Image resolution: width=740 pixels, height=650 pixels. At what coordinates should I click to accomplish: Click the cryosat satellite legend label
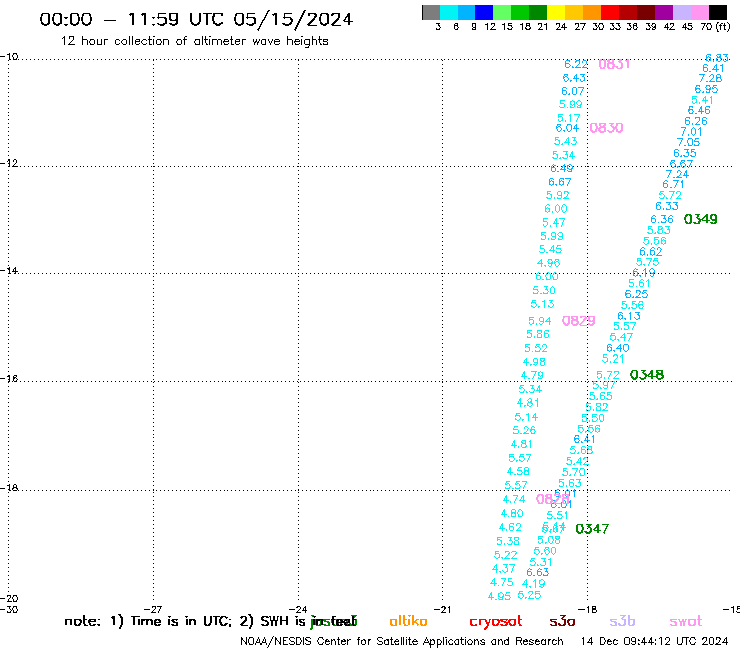coord(496,622)
